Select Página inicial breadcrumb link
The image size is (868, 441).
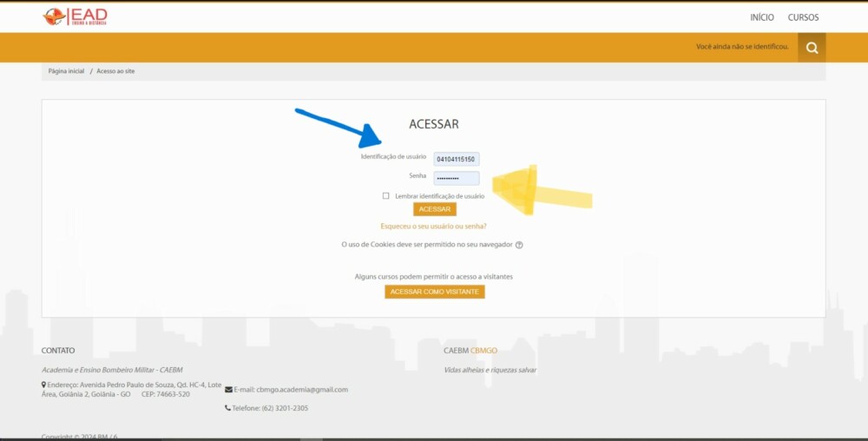(x=66, y=71)
